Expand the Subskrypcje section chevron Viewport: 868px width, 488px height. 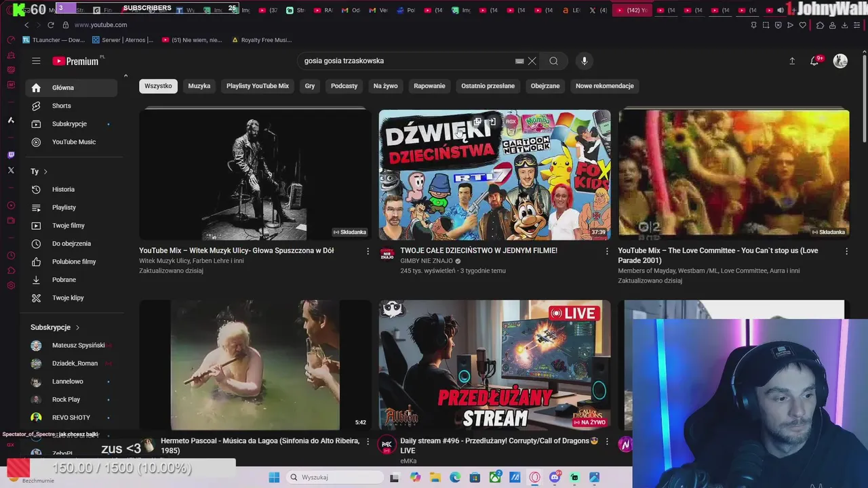[x=77, y=327]
